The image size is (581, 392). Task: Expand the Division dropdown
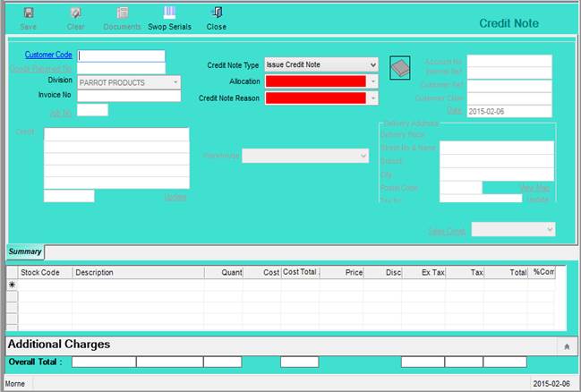pyautogui.click(x=175, y=82)
